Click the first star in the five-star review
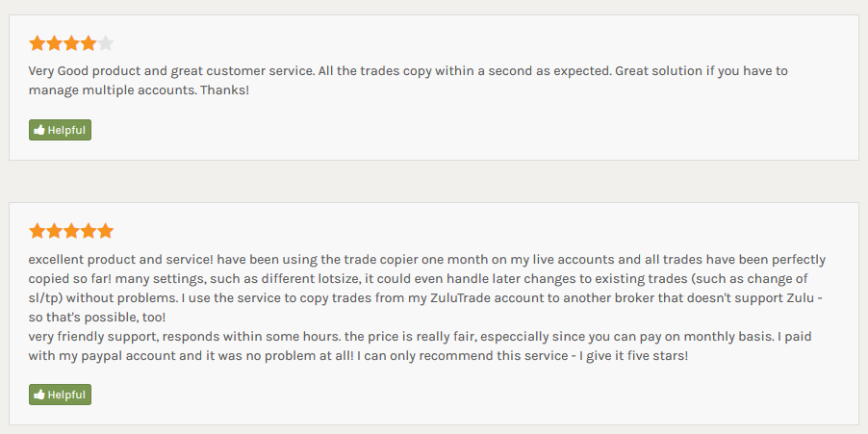 (x=38, y=231)
